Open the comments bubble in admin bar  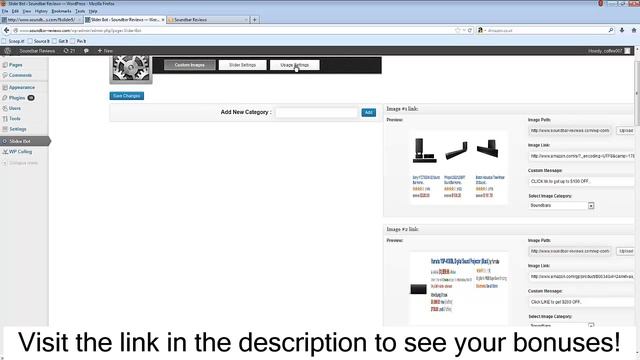[x=86, y=51]
